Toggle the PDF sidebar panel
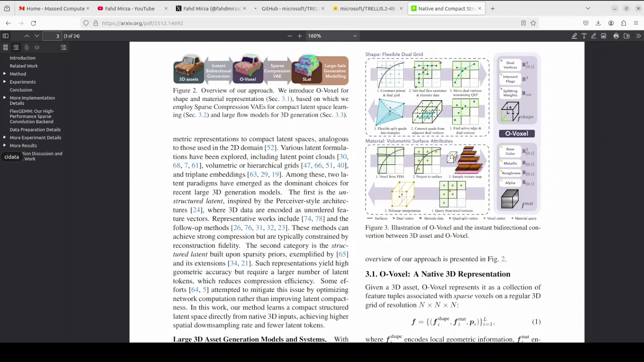This screenshot has width=644, height=362. [x=6, y=36]
